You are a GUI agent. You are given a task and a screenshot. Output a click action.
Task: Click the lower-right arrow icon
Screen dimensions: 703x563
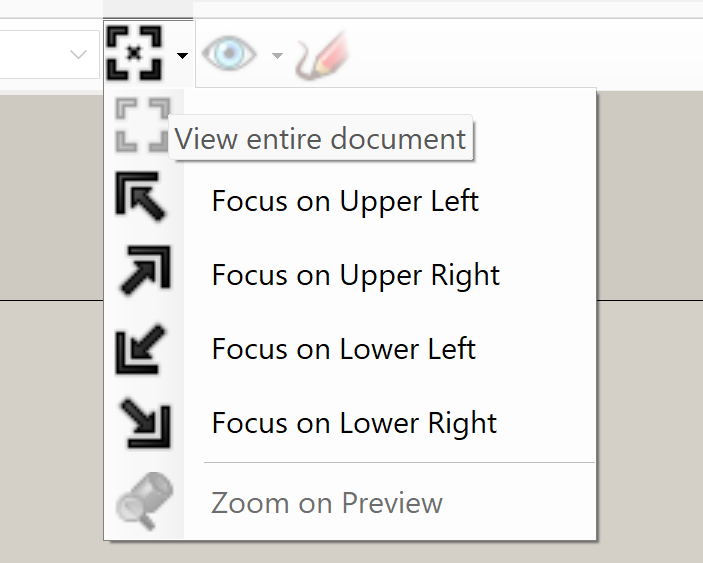coord(142,421)
